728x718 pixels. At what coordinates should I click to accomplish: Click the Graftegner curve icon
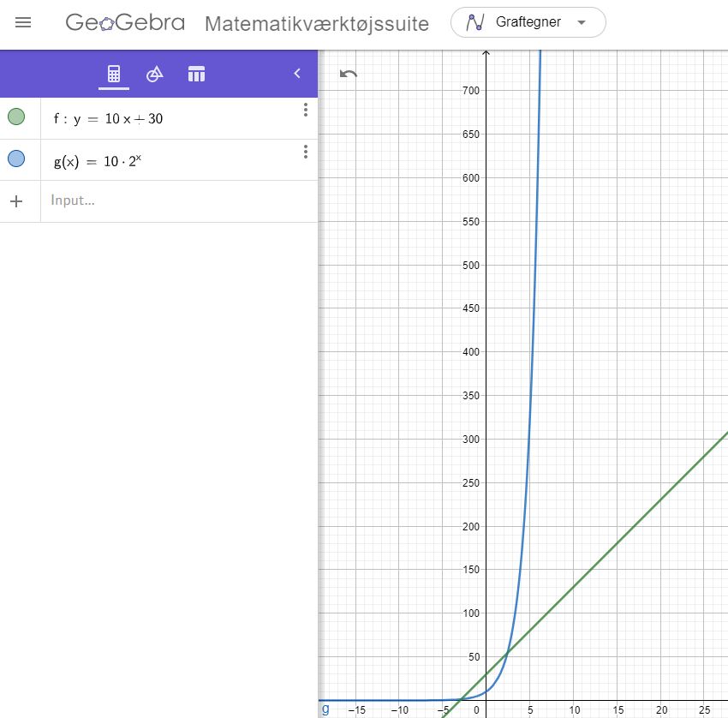pyautogui.click(x=475, y=22)
